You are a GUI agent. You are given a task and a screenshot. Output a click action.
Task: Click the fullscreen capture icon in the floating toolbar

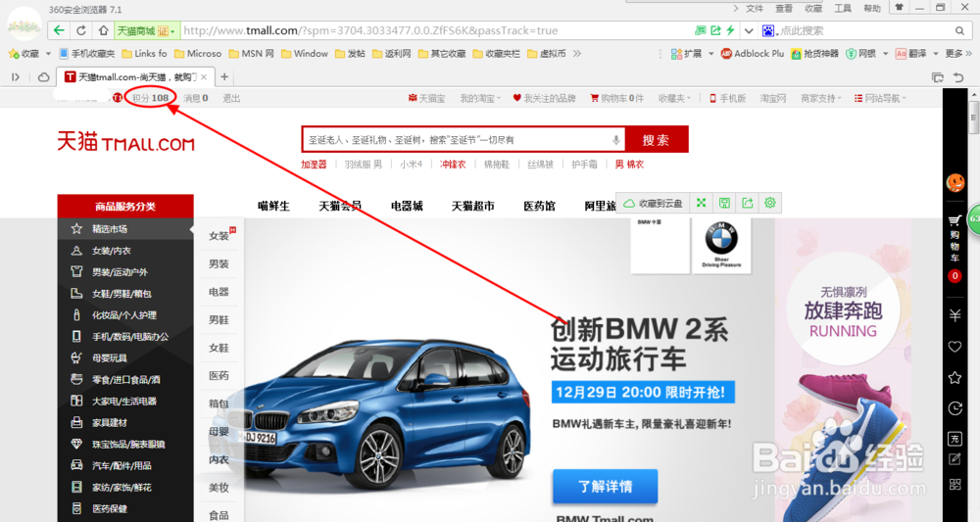click(x=702, y=203)
